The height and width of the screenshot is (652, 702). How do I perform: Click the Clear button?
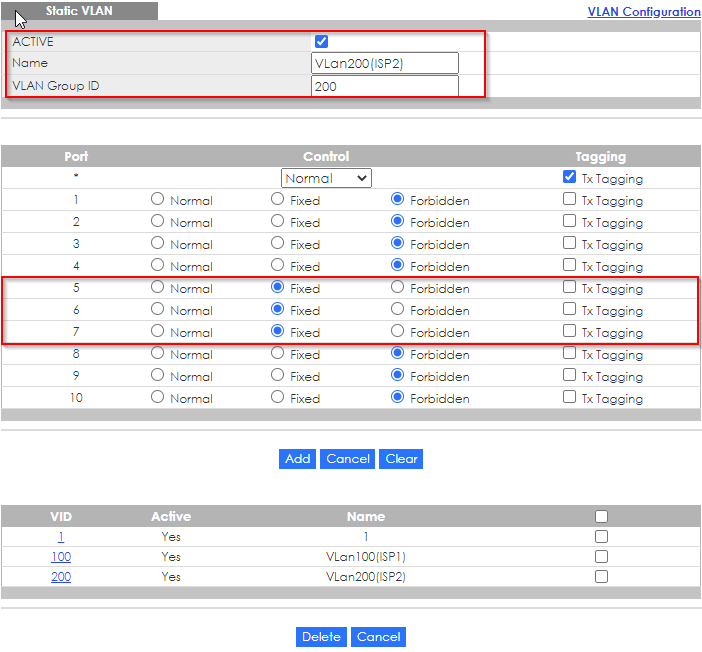coord(401,459)
